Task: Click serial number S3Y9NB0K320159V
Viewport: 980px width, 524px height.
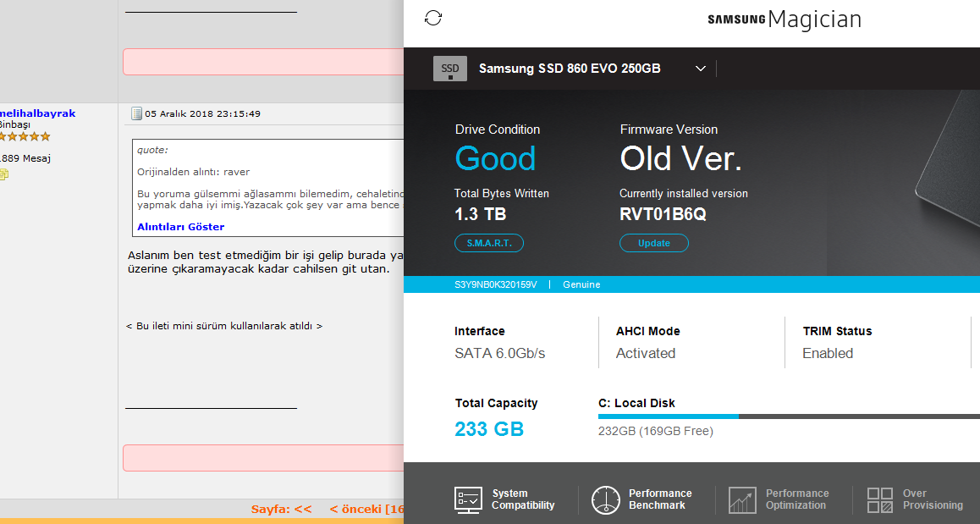Action: (x=496, y=284)
